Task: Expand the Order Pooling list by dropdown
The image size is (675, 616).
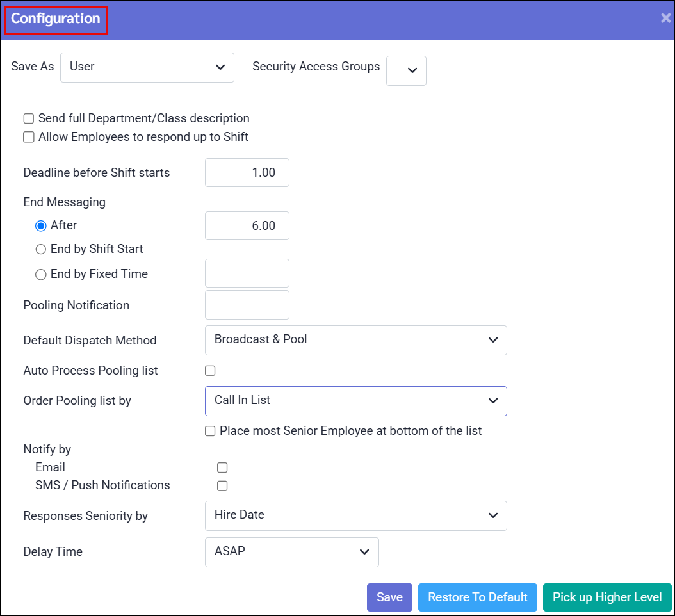Action: 356,401
